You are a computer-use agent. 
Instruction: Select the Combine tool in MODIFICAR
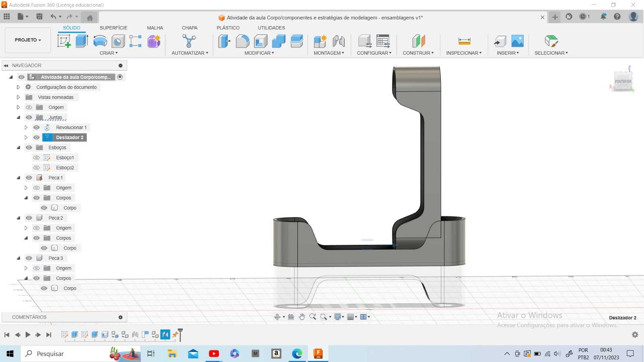[279, 41]
